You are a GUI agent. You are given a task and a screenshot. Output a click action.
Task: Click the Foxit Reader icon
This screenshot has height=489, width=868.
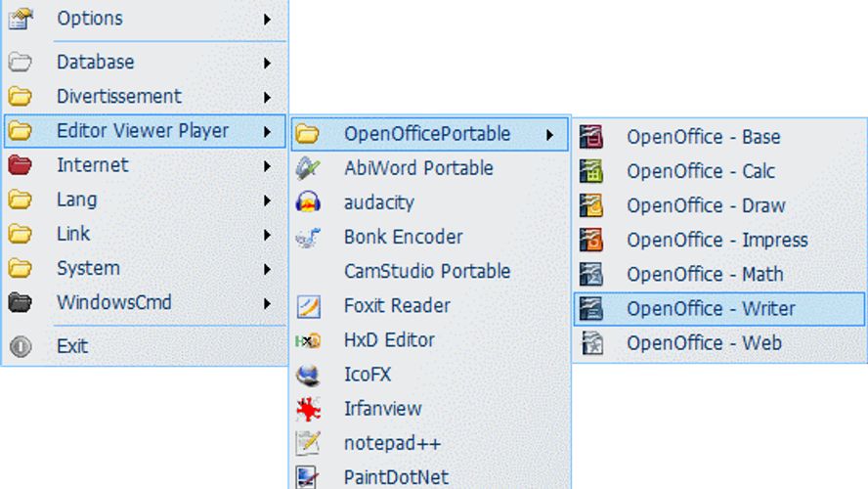tap(308, 306)
